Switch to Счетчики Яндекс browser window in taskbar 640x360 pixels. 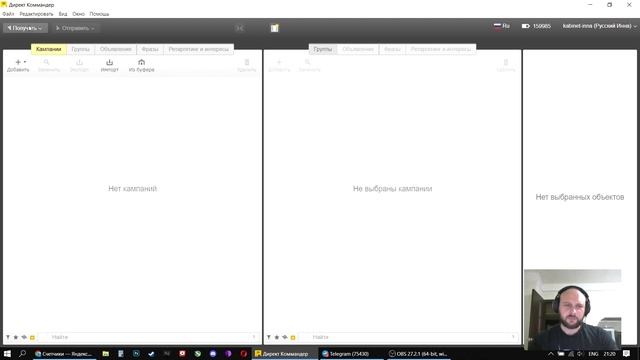64,353
